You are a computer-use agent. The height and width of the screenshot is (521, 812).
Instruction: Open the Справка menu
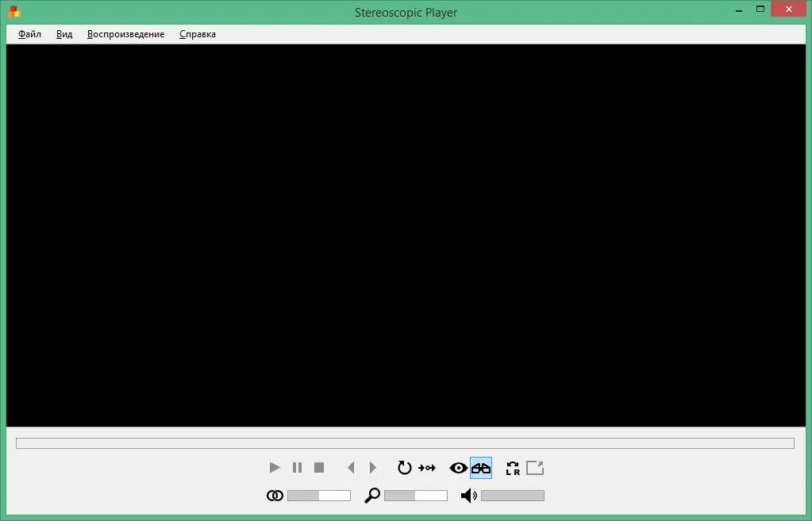tap(198, 34)
